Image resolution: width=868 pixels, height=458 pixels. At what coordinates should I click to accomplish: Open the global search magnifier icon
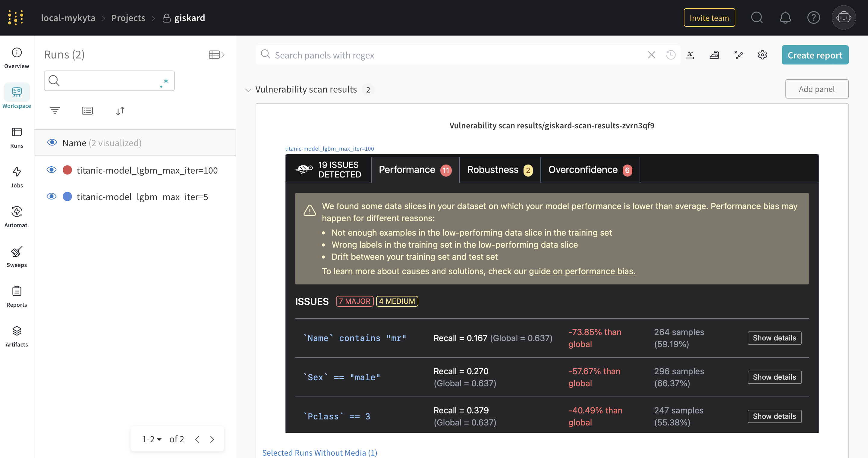pos(757,17)
